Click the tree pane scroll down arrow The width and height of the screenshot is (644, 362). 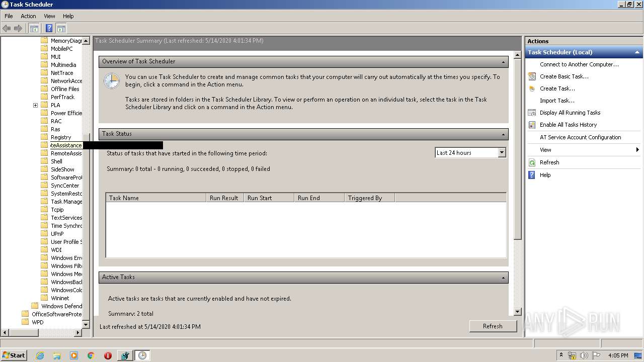point(86,324)
